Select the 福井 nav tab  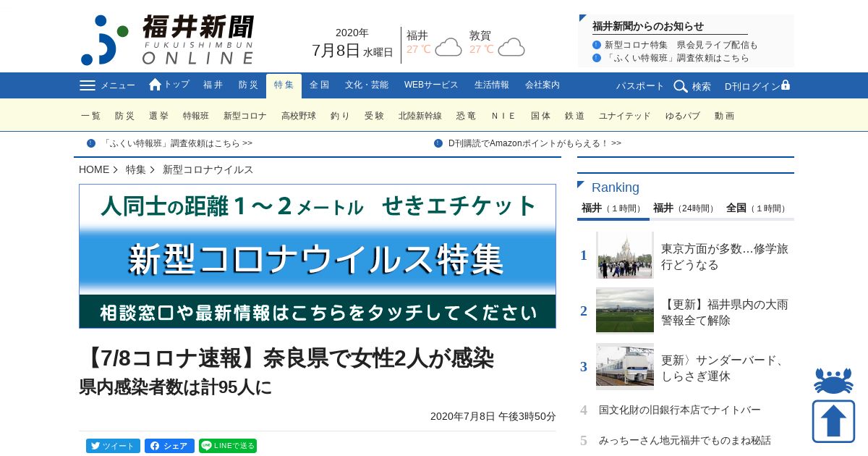click(x=213, y=85)
